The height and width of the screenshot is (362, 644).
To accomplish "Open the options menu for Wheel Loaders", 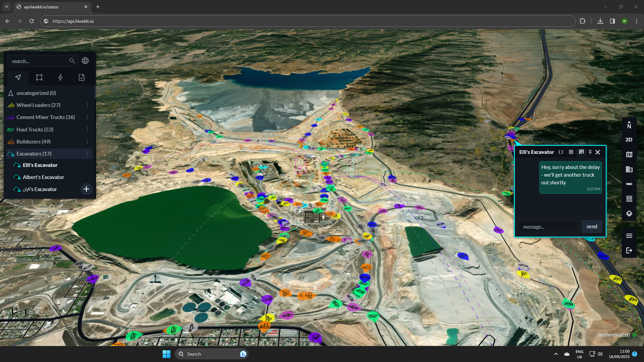I will (x=87, y=105).
